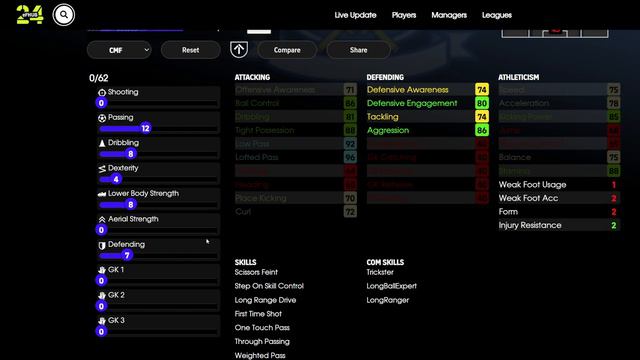Click the Defending shield icon

[x=102, y=245]
